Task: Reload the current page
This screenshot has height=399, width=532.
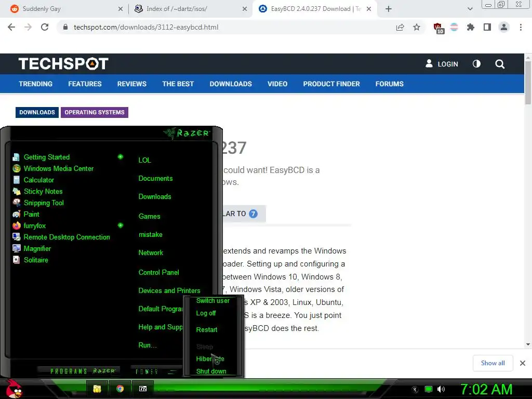Action: [x=45, y=27]
